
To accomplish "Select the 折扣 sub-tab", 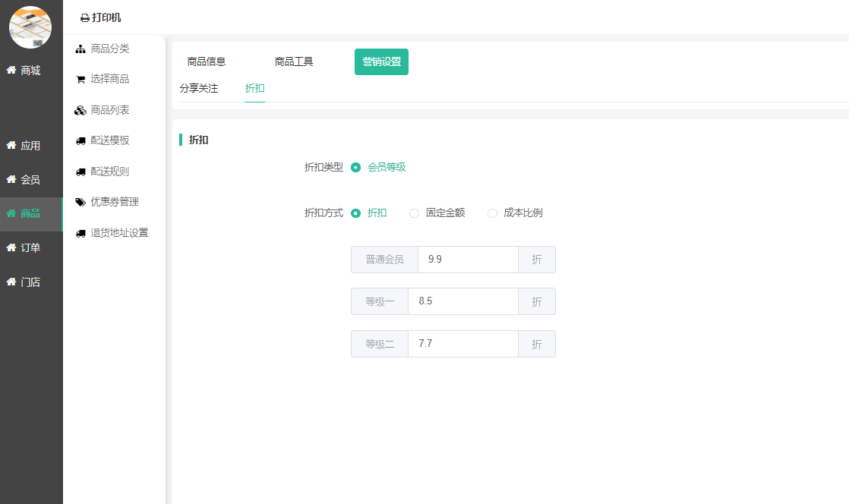I will tap(255, 88).
